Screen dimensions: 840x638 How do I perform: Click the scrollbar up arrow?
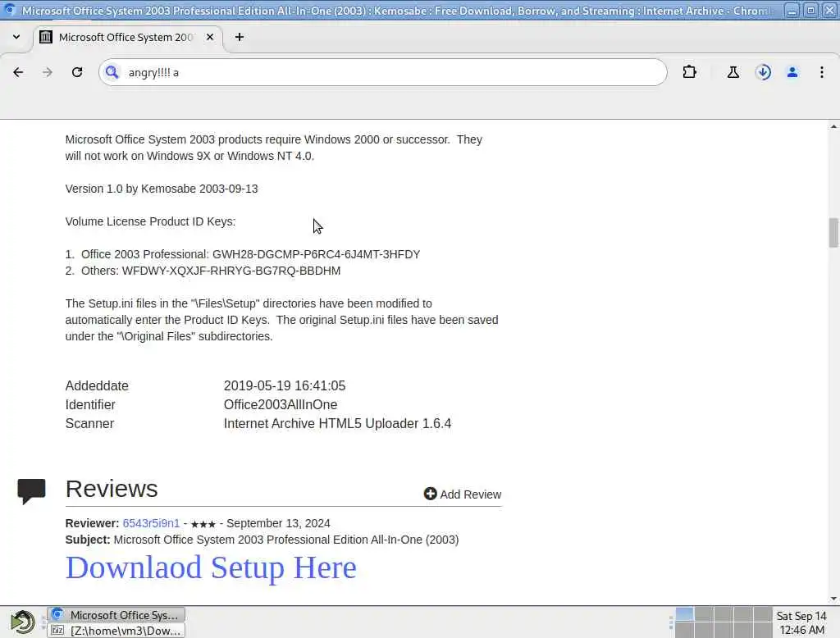pyautogui.click(x=833, y=127)
